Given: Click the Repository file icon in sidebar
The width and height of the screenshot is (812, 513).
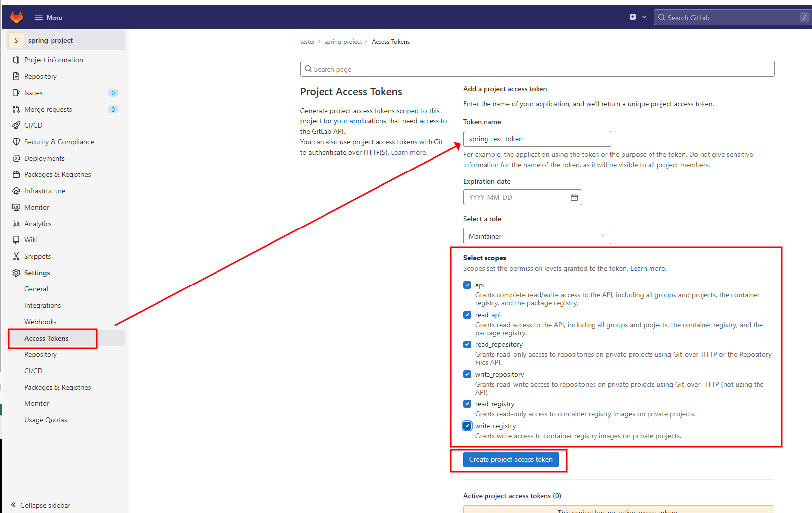Looking at the screenshot, I should [16, 76].
